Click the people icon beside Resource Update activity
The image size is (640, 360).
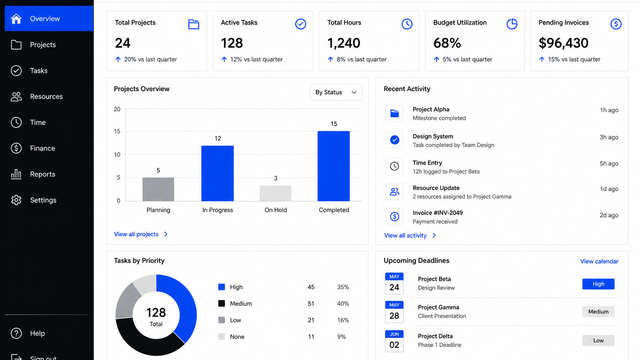394,191
